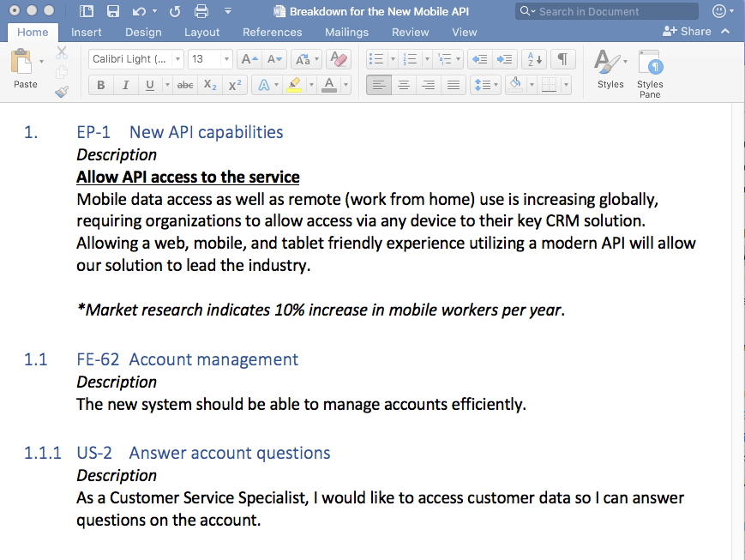Toggle show paragraph marks
Screen dimensions: 745x560
point(562,59)
